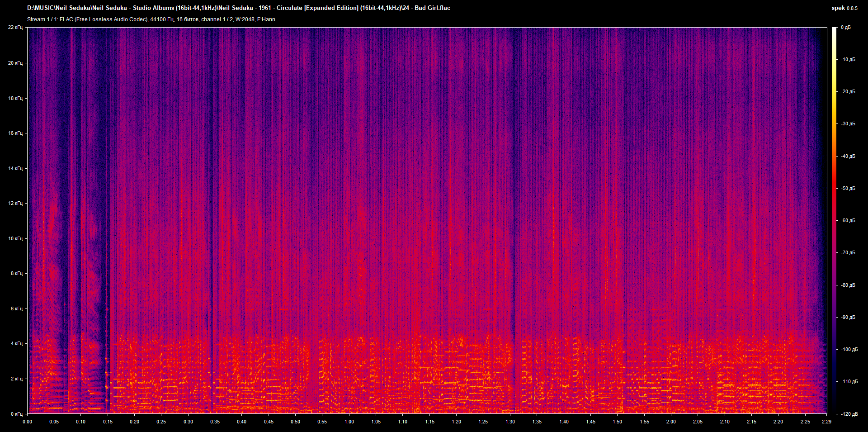Click the -120 дБ scale label
The width and height of the screenshot is (868, 432).
[849, 414]
